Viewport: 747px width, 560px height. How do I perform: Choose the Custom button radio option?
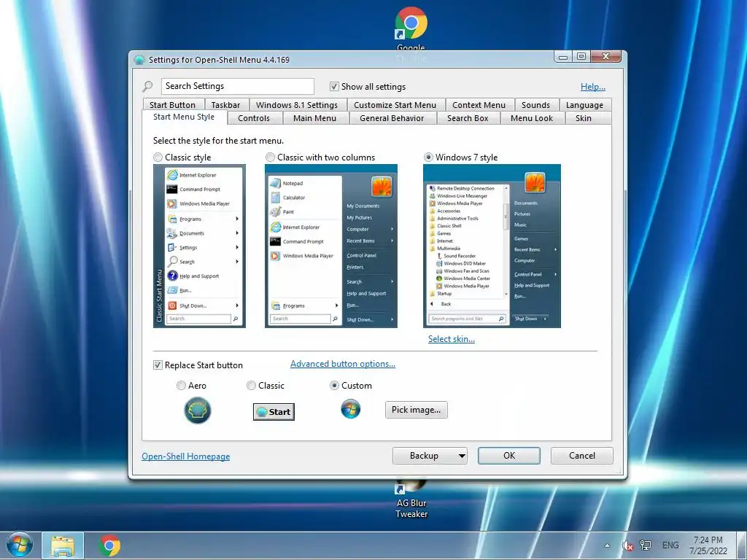[x=334, y=386]
